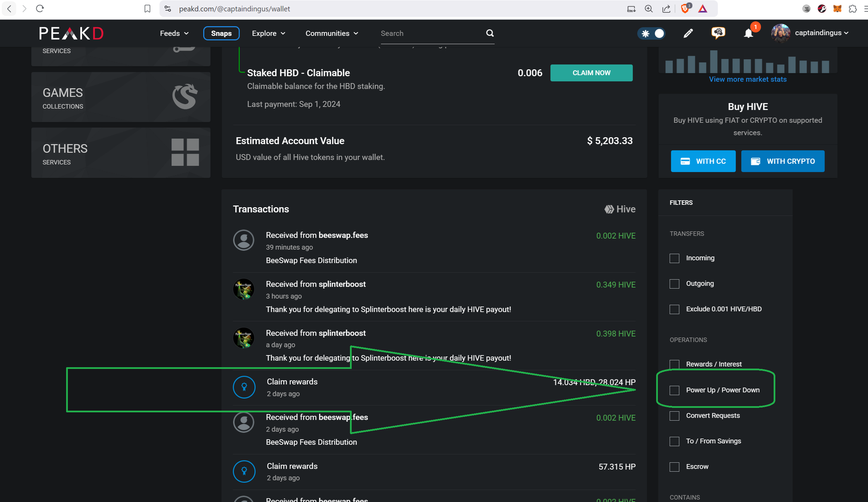Buy HIVE WITH CRYPTO button

pos(783,161)
